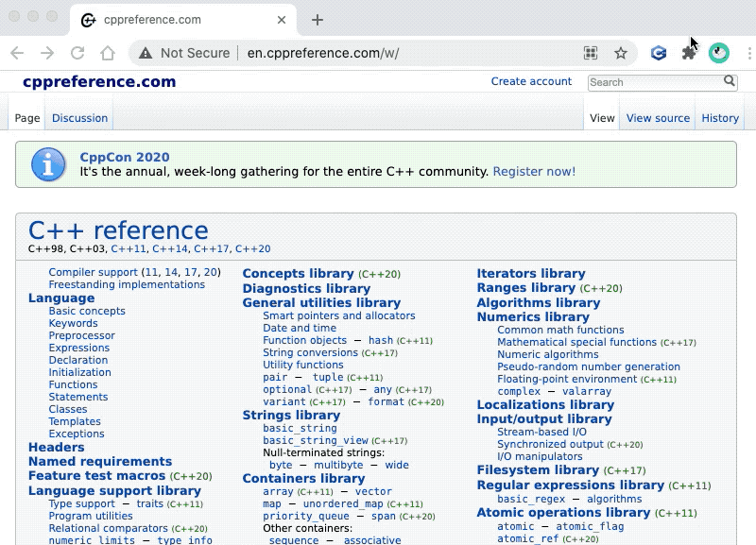
Task: Open the Iterators library link
Action: (531, 273)
